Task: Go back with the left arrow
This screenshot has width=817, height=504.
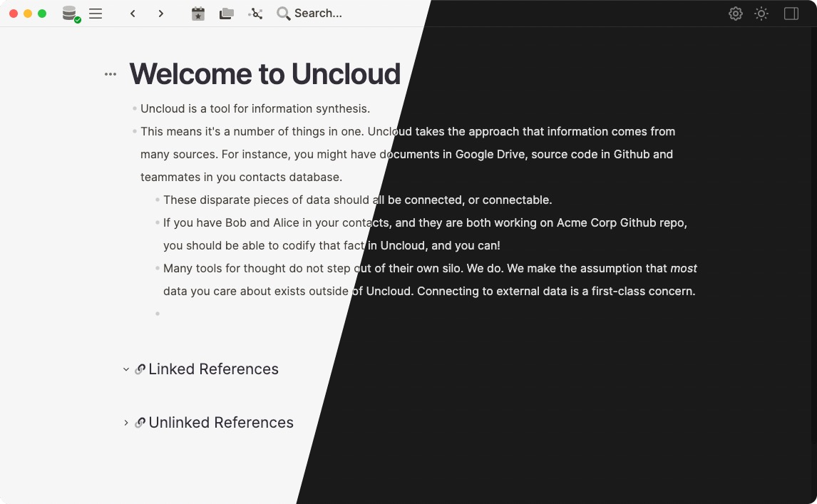Action: [133, 14]
